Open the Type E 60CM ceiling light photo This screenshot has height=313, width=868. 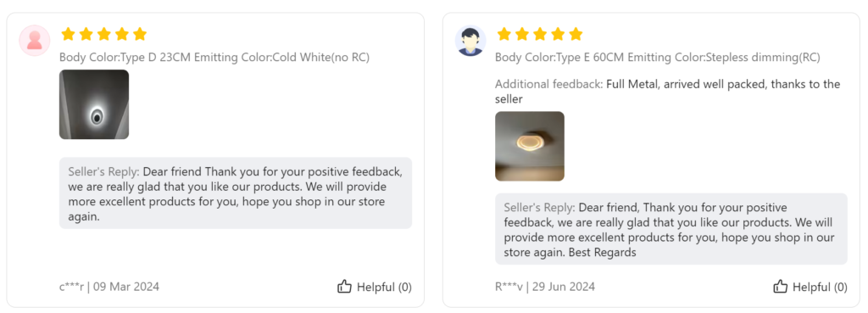click(x=530, y=146)
